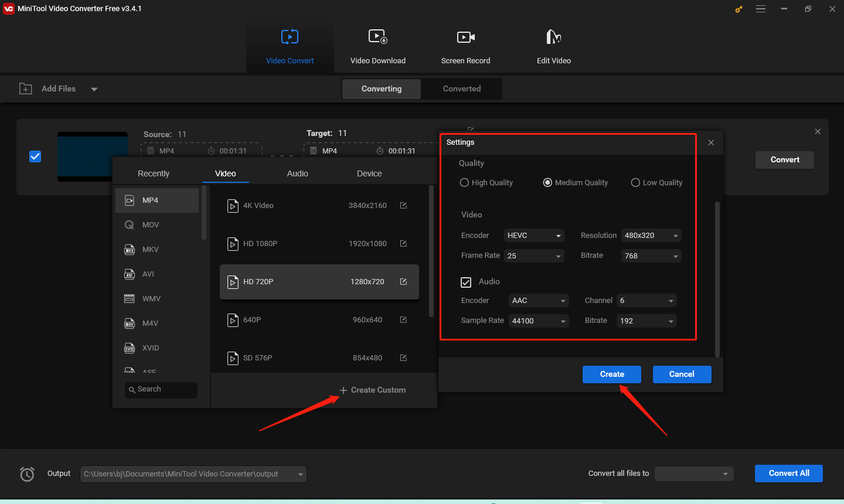Viewport: 844px width, 504px height.
Task: Click the format Search field
Action: click(161, 390)
